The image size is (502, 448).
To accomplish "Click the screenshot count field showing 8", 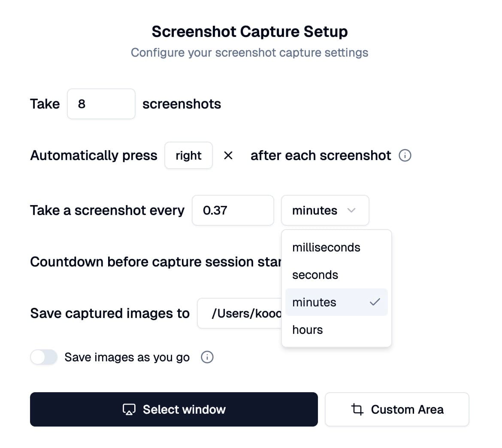I will pos(101,104).
